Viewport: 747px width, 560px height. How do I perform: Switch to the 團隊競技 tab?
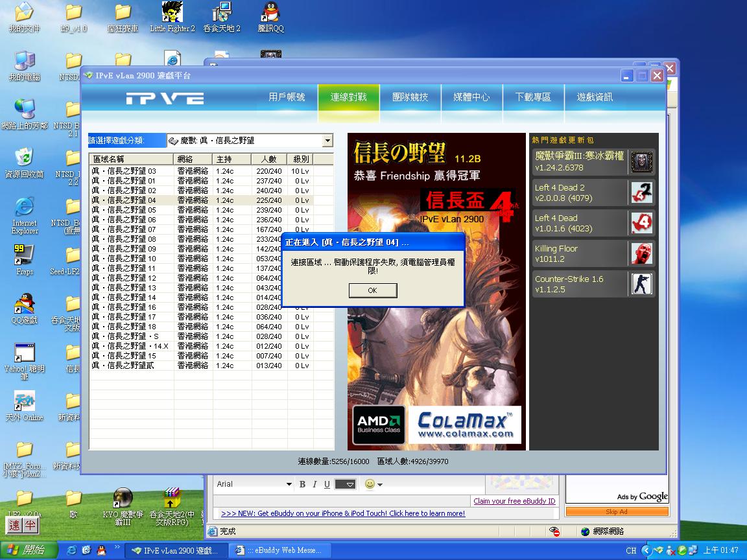(x=410, y=97)
